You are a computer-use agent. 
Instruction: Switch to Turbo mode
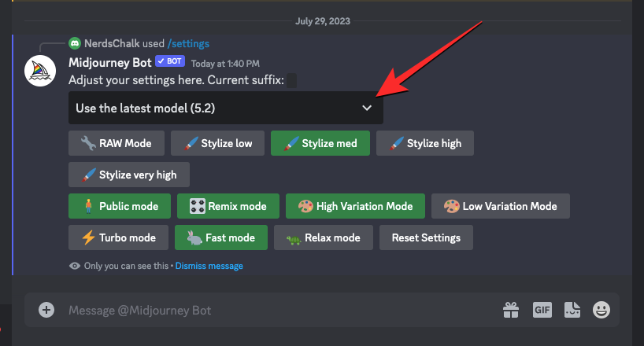(118, 237)
